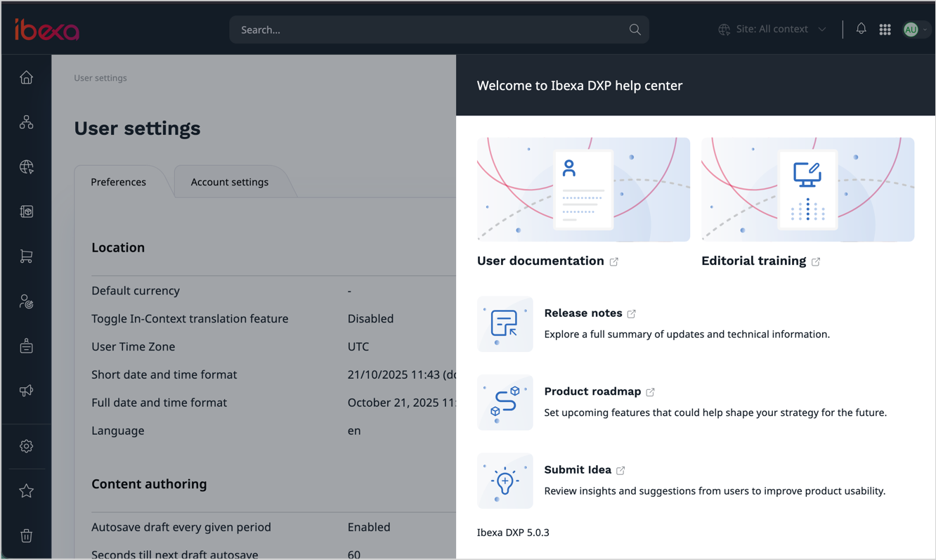Click the Editorial training thumbnail image

point(807,190)
